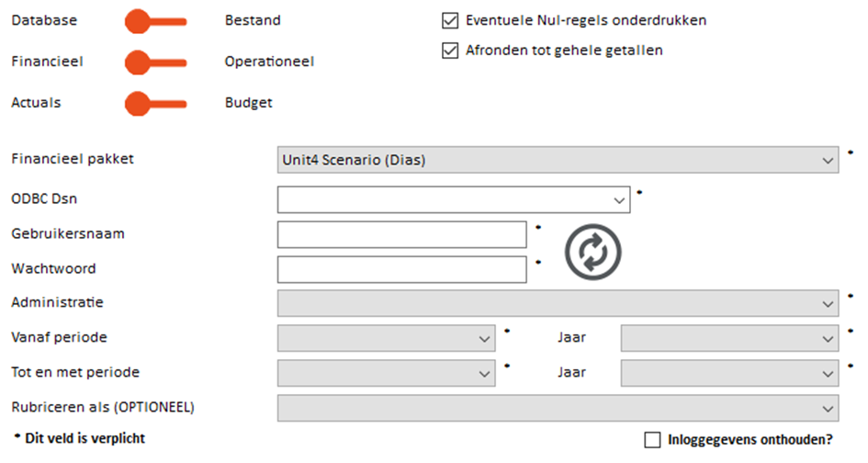868x463 pixels.
Task: Expand the Rubriceren als (OPTIONEEL) dropdown
Action: pos(558,409)
